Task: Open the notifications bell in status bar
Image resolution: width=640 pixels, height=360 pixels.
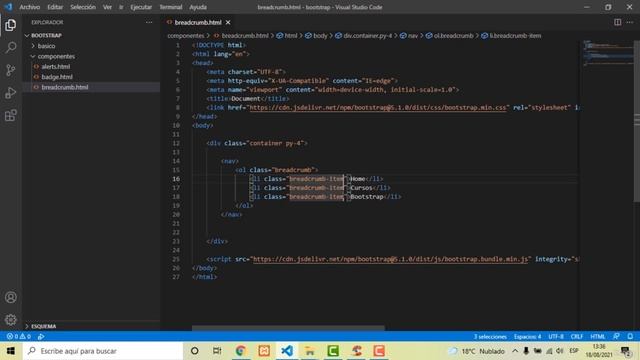Action: [x=630, y=337]
